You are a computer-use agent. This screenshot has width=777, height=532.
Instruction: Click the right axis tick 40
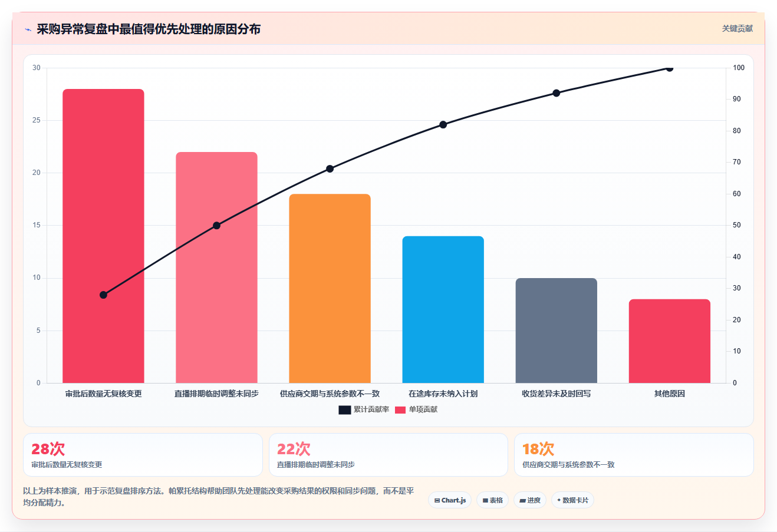(737, 257)
